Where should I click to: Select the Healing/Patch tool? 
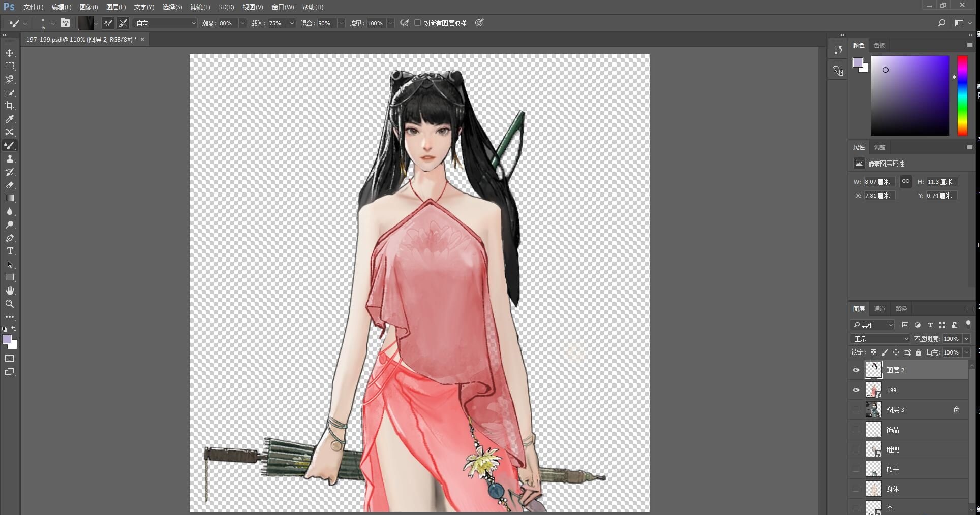click(x=10, y=132)
